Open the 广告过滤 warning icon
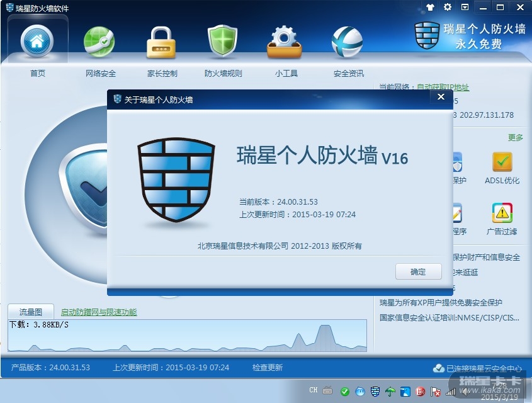 pos(502,213)
